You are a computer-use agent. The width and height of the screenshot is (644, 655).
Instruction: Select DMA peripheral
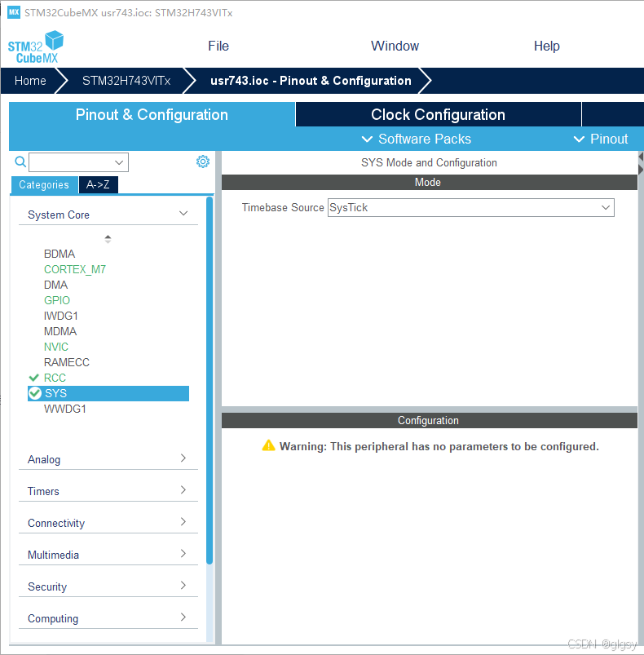(x=55, y=285)
